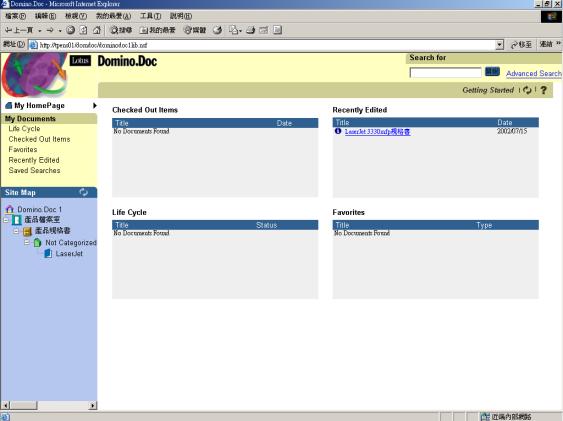Select the Domino.Doc 1 library in Site Map
This screenshot has width=563, height=421.
click(39, 209)
